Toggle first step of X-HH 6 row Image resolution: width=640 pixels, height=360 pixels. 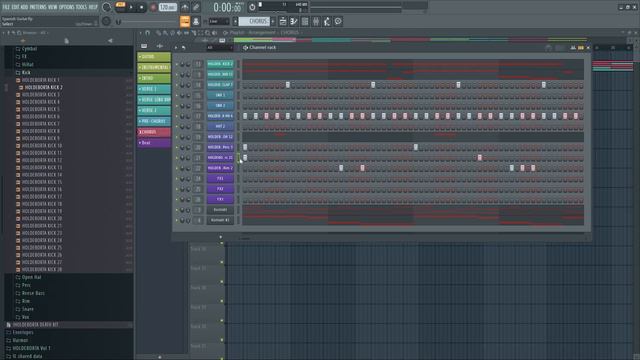245,116
